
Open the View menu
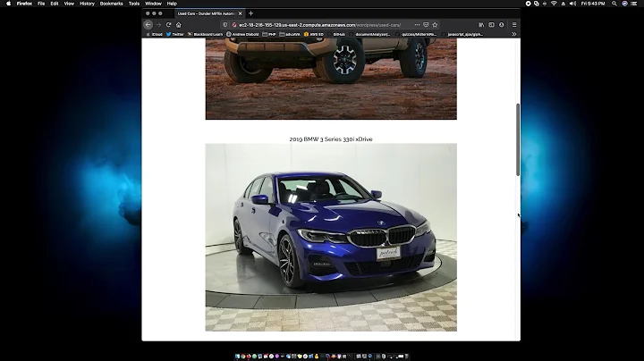(69, 4)
